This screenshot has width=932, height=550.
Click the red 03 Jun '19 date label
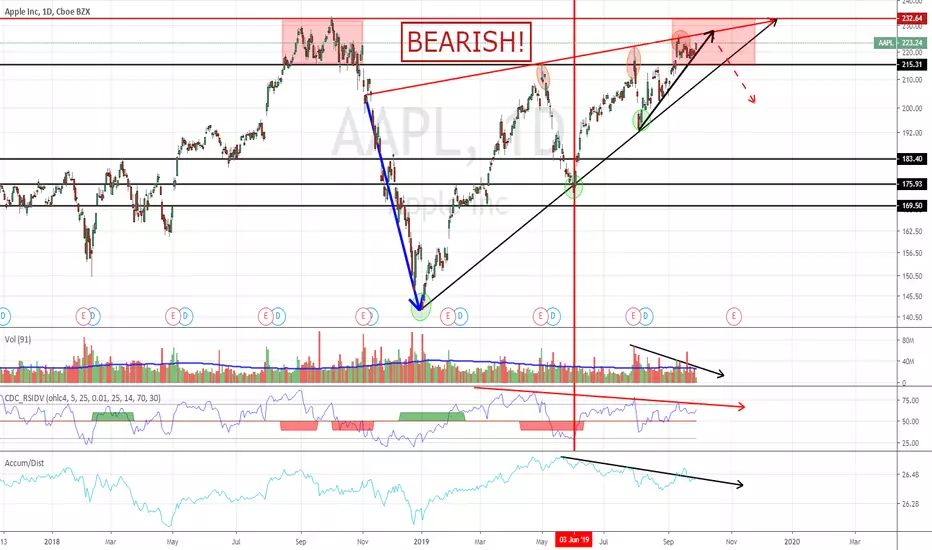click(574, 540)
